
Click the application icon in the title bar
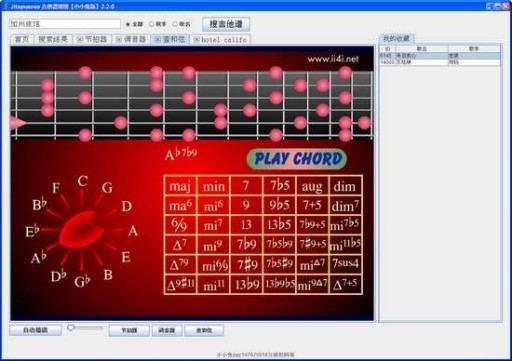(5, 6)
